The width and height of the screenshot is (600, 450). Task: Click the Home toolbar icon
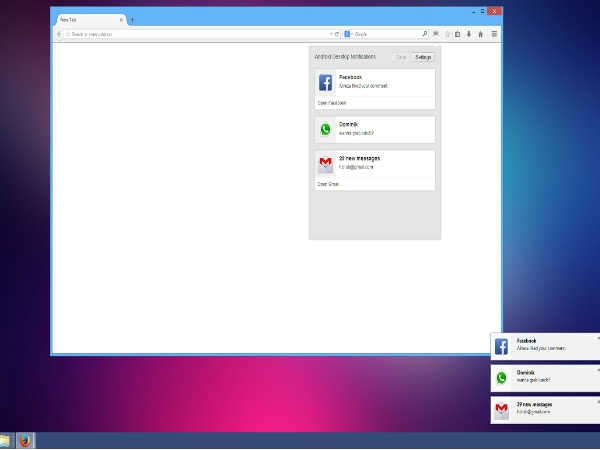[481, 34]
